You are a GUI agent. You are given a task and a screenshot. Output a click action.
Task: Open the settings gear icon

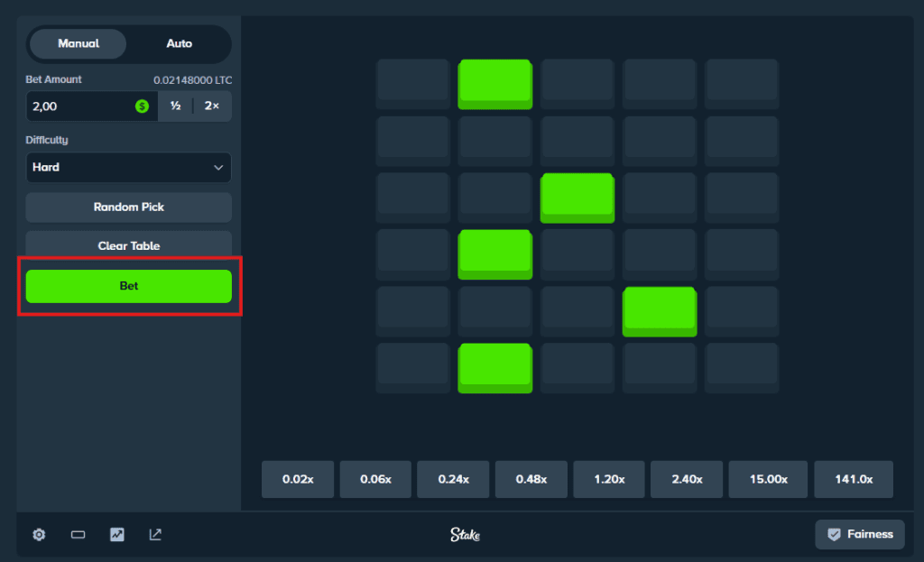coord(38,534)
